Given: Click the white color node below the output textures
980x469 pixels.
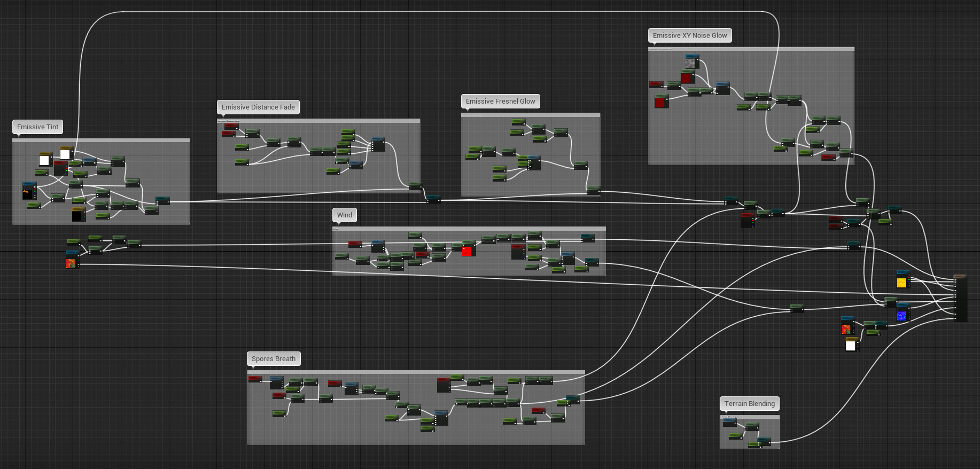Looking at the screenshot, I should click(x=851, y=345).
